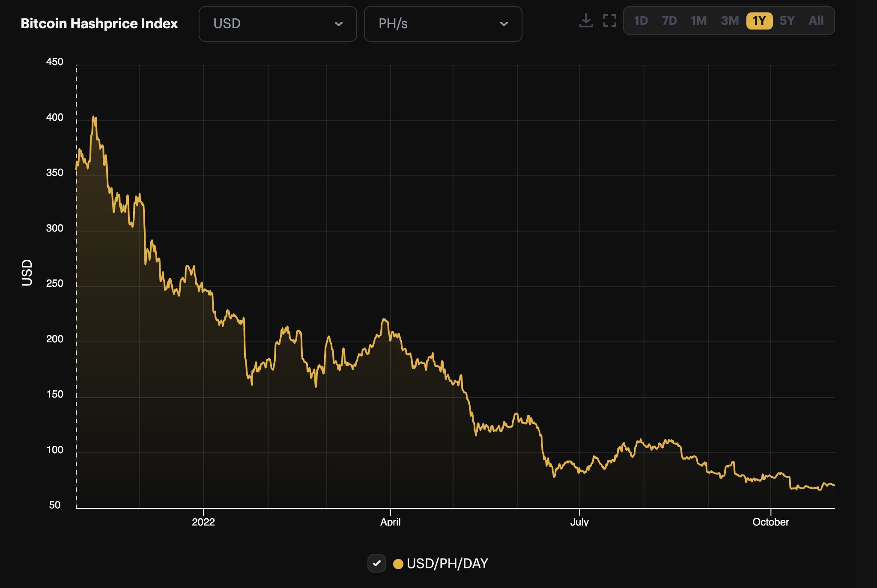Click the July tick on the time axis
877x588 pixels.
[x=579, y=522]
